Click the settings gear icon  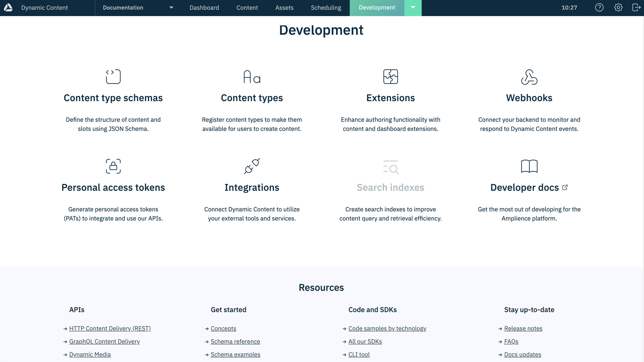coord(618,7)
